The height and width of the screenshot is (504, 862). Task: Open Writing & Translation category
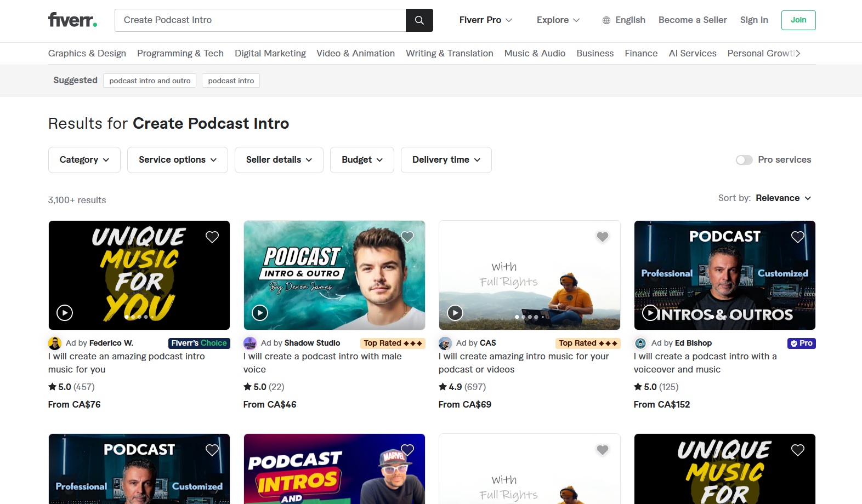[450, 53]
